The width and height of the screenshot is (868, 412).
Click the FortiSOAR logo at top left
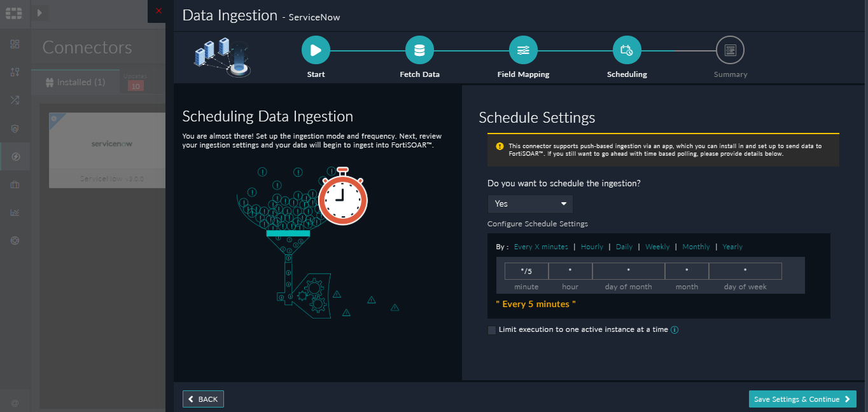[15, 12]
